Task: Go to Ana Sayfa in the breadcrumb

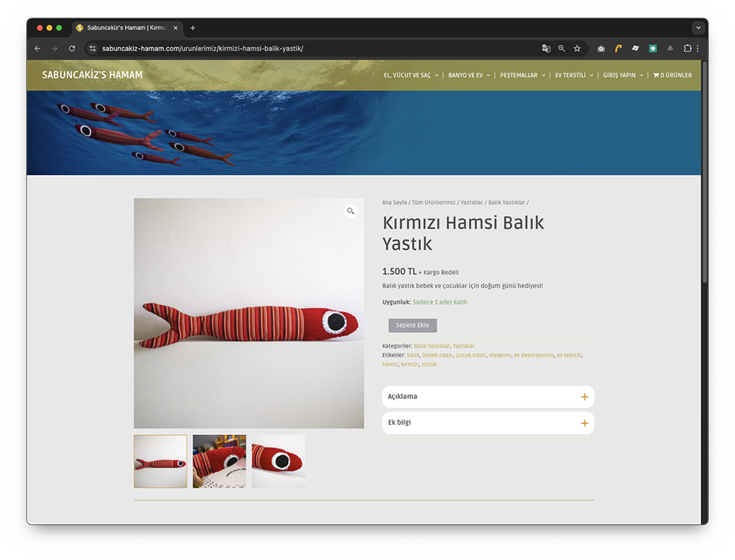Action: tap(394, 202)
